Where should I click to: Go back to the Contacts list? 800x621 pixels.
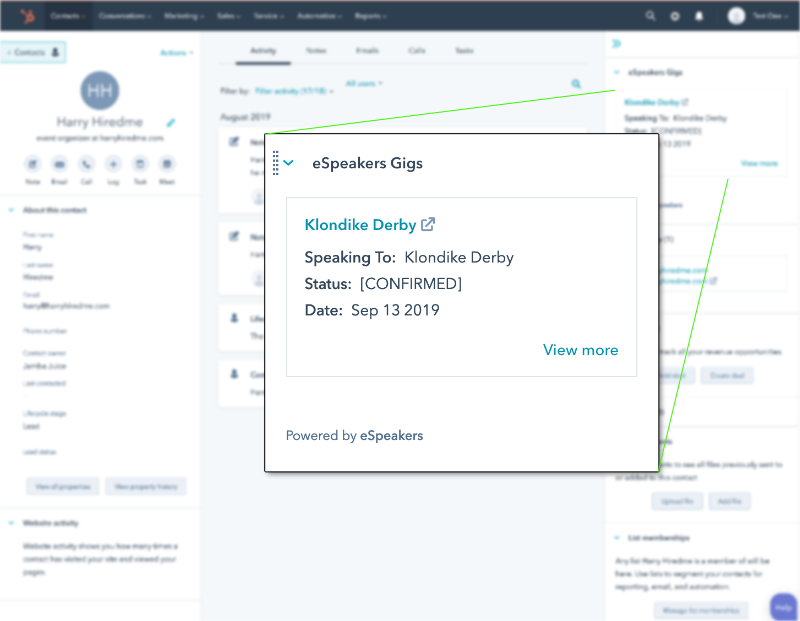point(33,52)
